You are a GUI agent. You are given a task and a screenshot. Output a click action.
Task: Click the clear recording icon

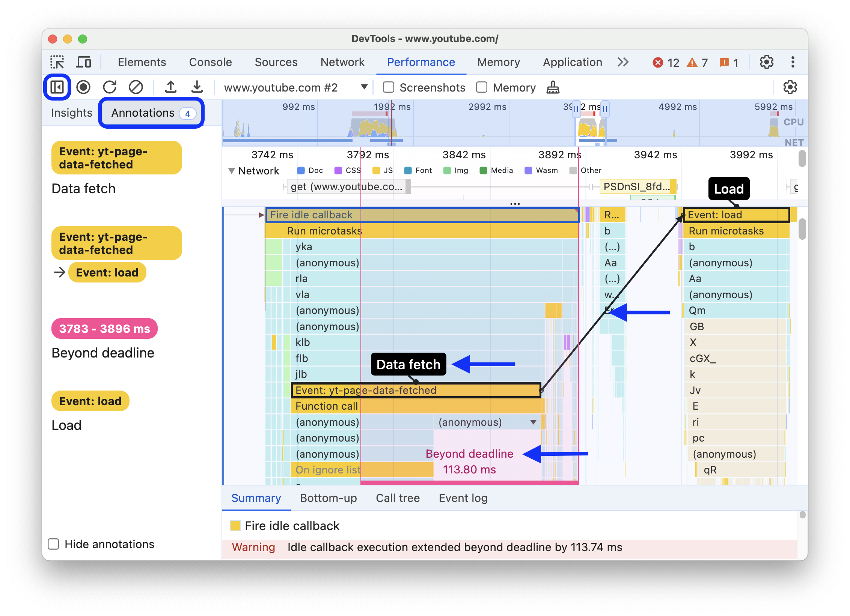[135, 86]
